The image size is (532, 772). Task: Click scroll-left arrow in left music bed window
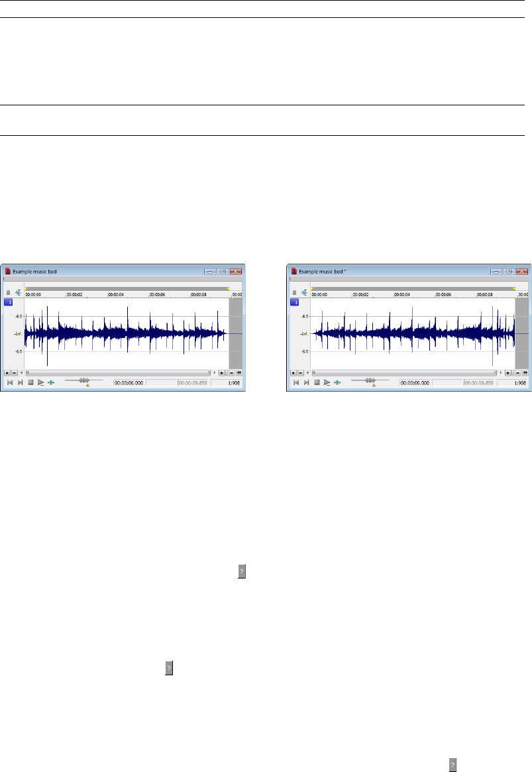click(21, 373)
